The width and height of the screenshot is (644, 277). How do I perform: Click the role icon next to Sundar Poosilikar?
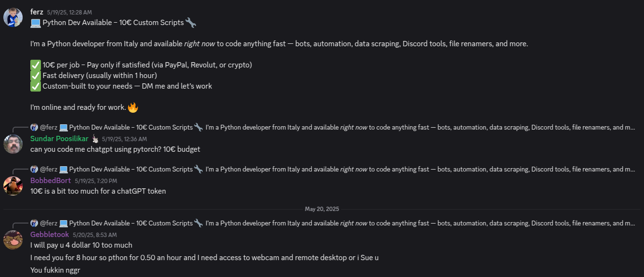pyautogui.click(x=95, y=139)
